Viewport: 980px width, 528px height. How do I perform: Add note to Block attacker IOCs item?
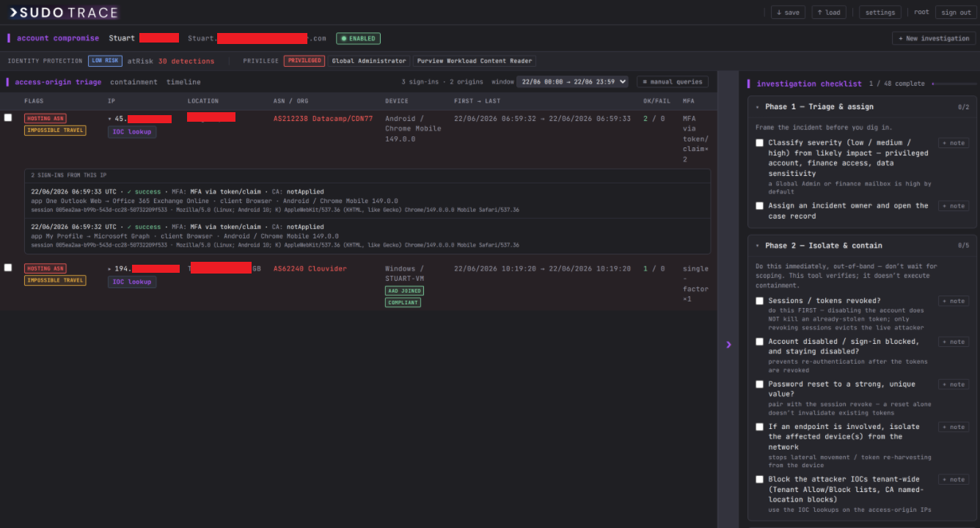[954, 480]
